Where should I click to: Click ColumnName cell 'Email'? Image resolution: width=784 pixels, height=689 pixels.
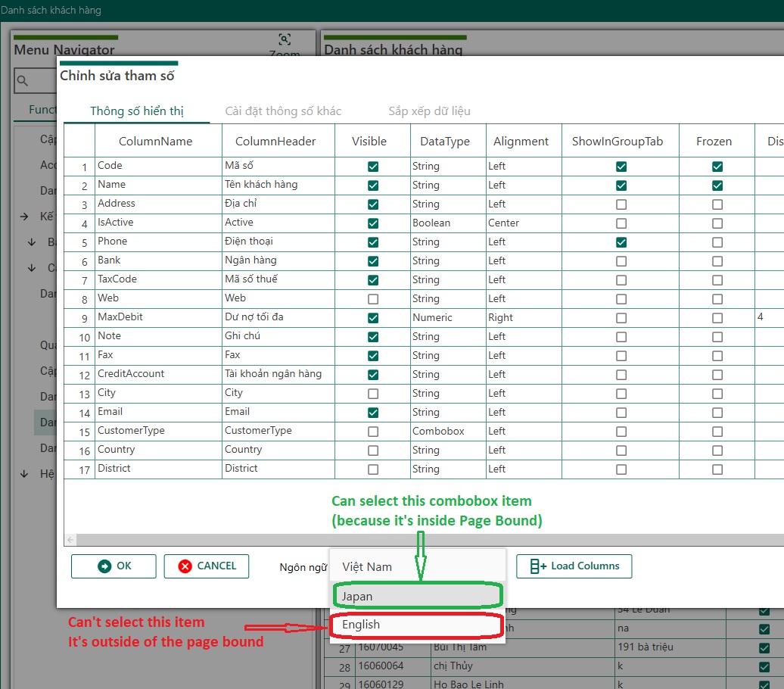pyautogui.click(x=158, y=412)
